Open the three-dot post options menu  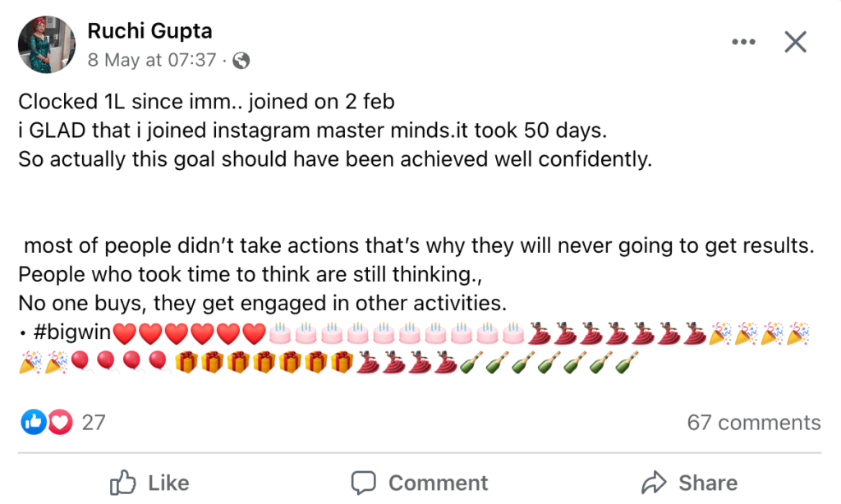(x=743, y=42)
